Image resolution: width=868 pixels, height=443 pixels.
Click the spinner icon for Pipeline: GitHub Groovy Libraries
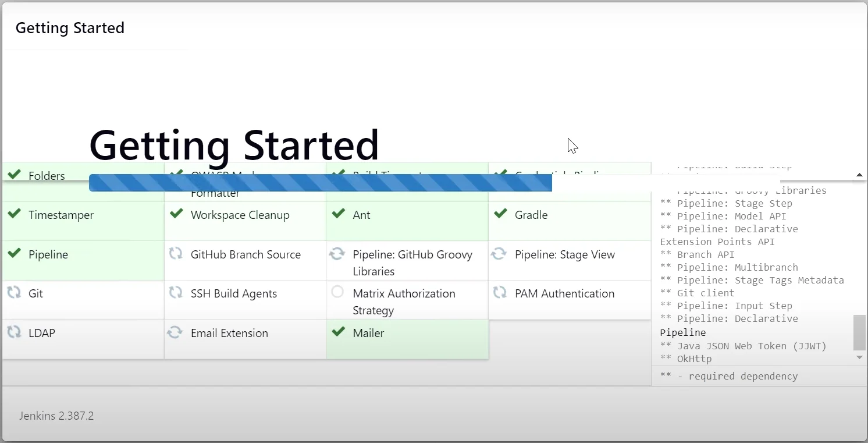337,254
